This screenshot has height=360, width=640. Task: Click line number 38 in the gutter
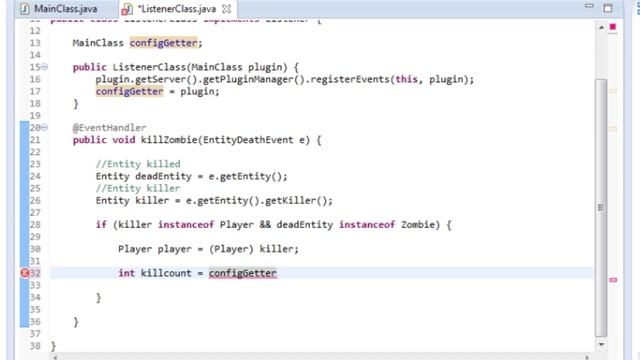click(35, 346)
